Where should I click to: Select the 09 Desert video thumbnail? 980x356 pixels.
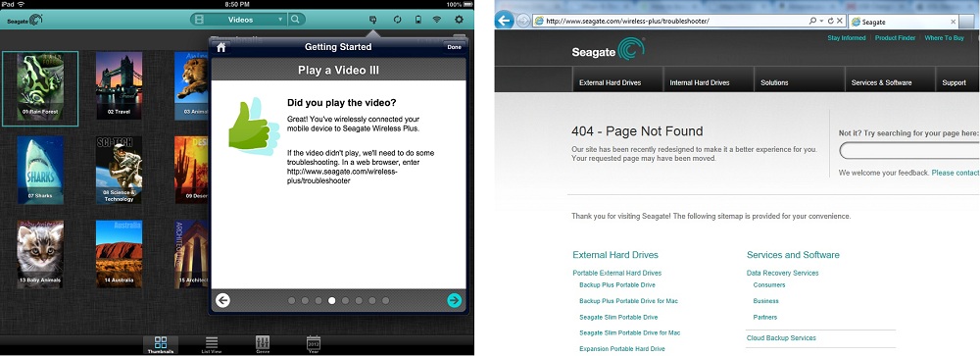tap(192, 170)
